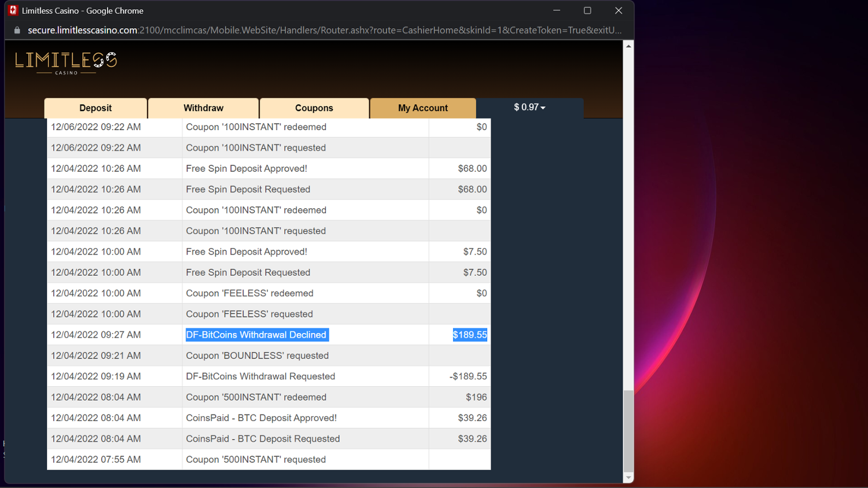Select the DF-BitCoins Withdrawal Declined row
The width and height of the screenshot is (868, 488).
coord(269,335)
